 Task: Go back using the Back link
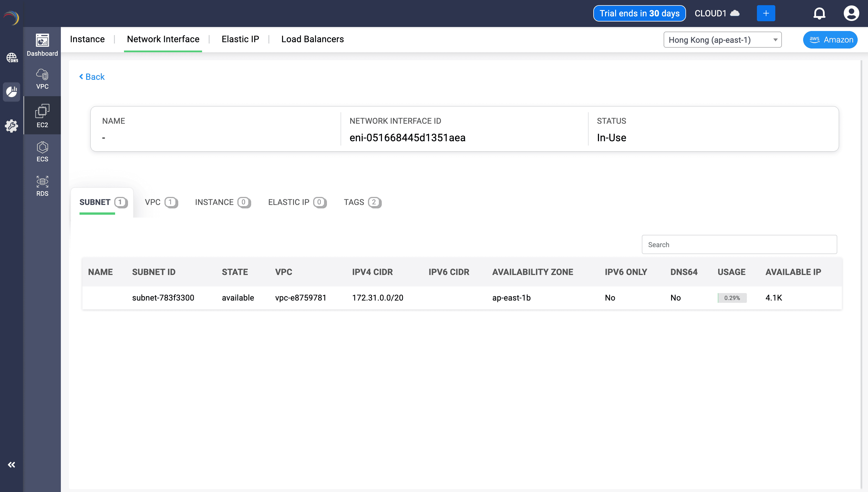pos(92,77)
